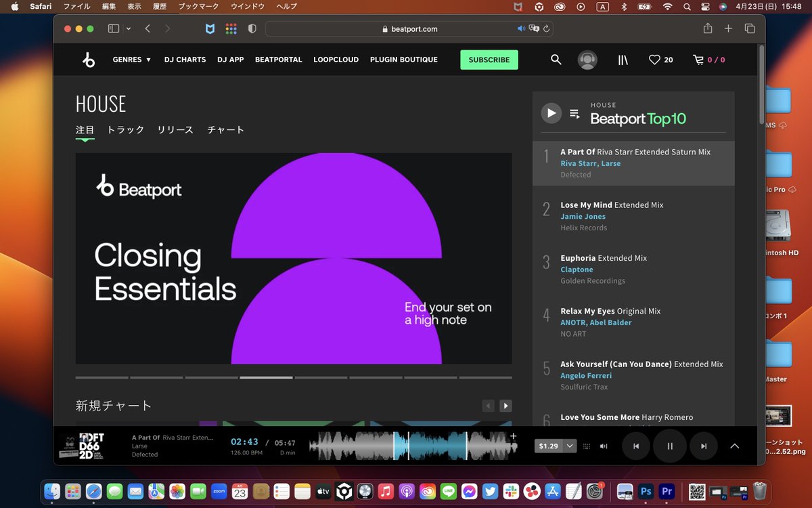Image resolution: width=812 pixels, height=508 pixels.
Task: Show Safari tab overview
Action: point(750,29)
